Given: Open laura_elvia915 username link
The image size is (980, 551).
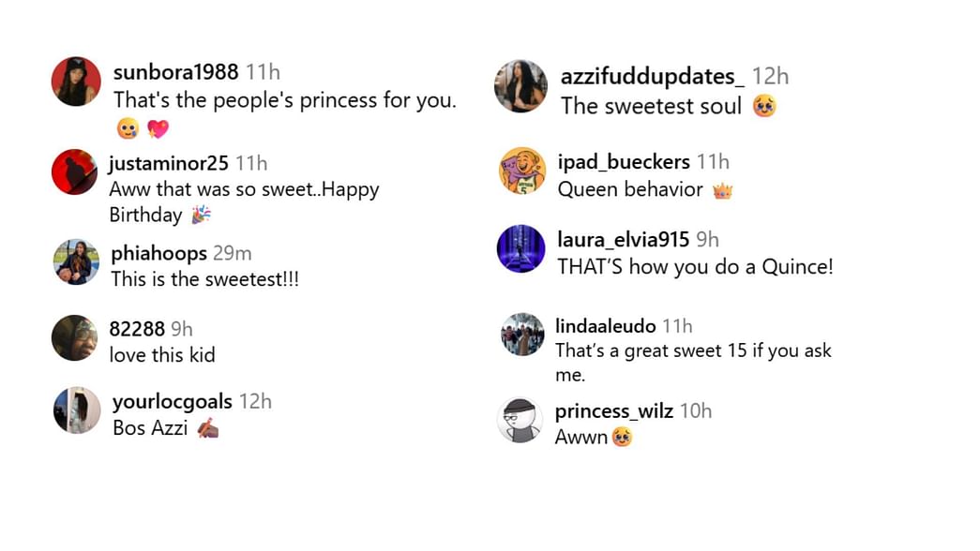Looking at the screenshot, I should [623, 239].
